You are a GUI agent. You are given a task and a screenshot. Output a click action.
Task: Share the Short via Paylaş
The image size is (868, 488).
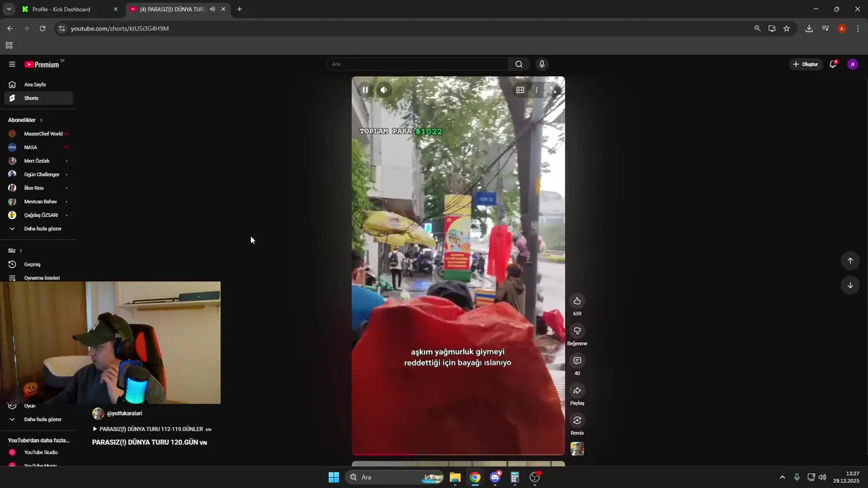click(577, 390)
